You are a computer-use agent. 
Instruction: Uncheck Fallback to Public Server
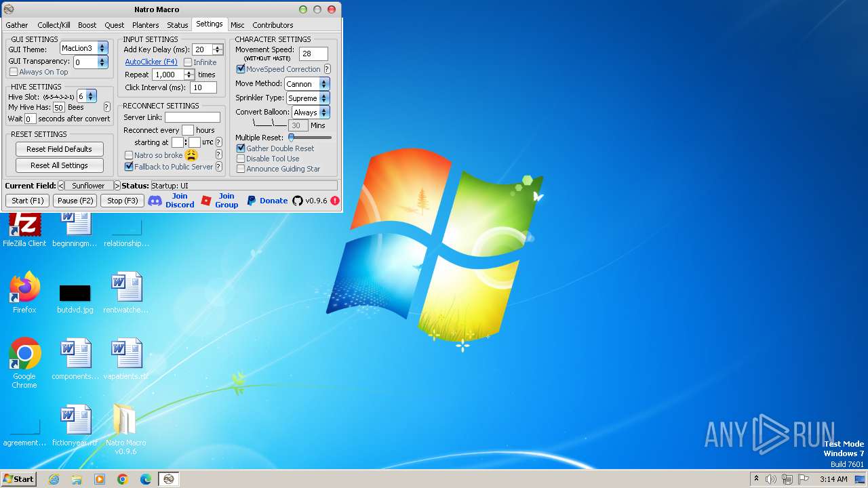coord(129,167)
